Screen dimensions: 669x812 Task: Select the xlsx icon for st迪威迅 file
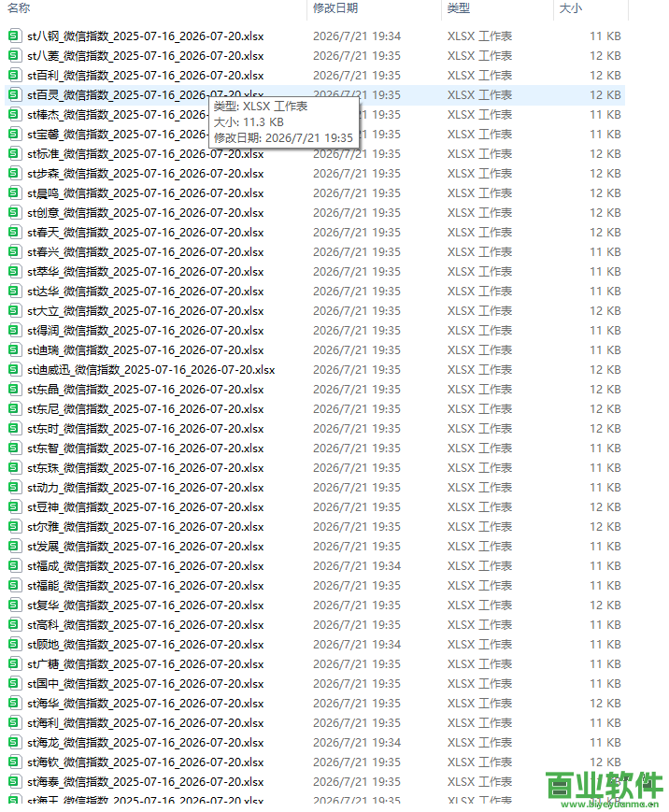click(15, 369)
